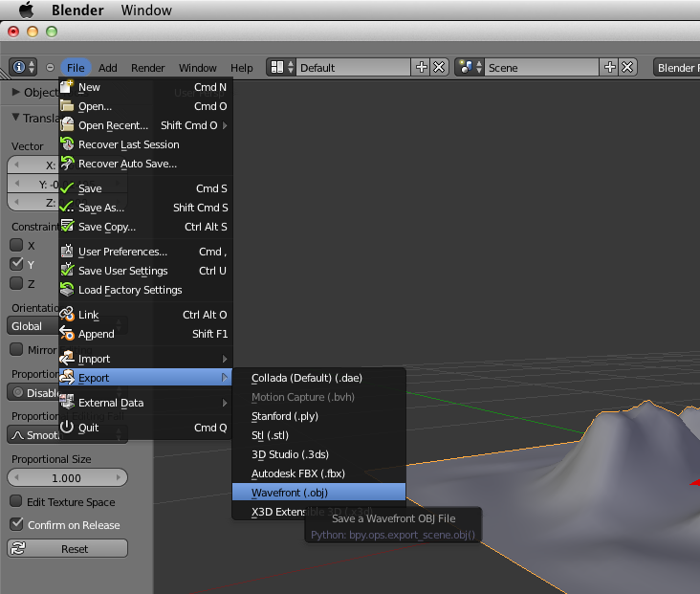Click the Save As checkmark icon

(x=67, y=208)
